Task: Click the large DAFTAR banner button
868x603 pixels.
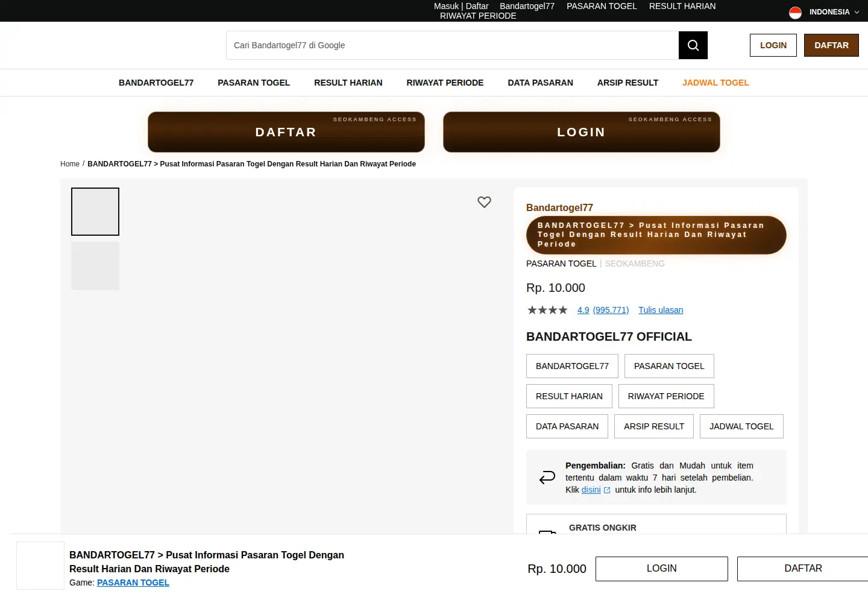Action: click(x=286, y=132)
